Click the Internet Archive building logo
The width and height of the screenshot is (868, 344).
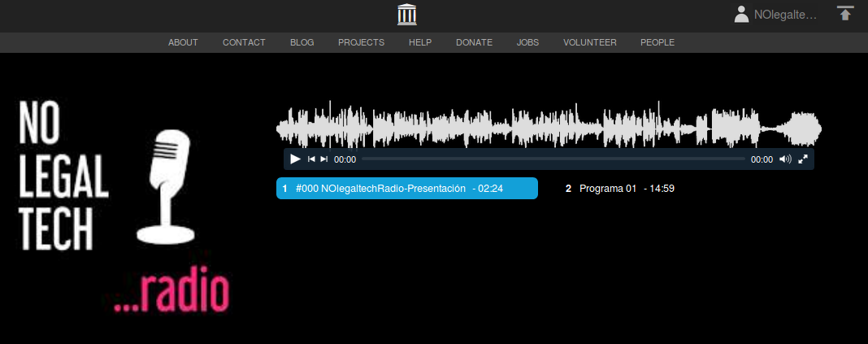tap(407, 15)
